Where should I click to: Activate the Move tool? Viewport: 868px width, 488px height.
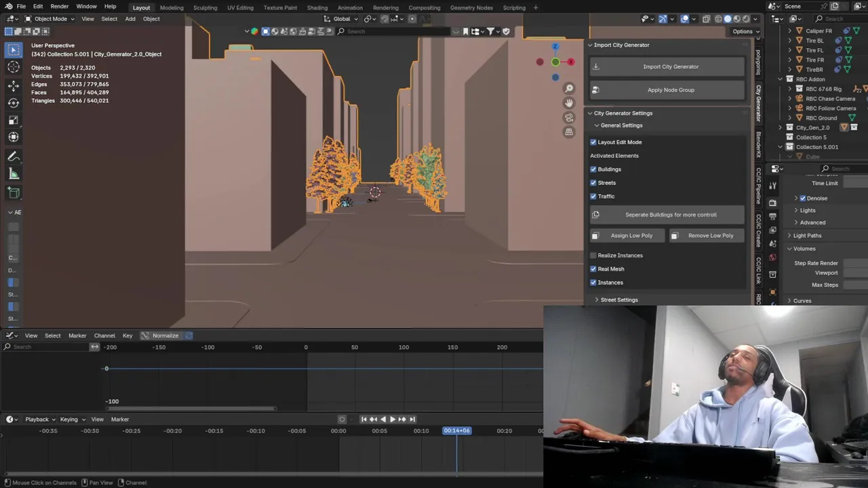coord(14,85)
